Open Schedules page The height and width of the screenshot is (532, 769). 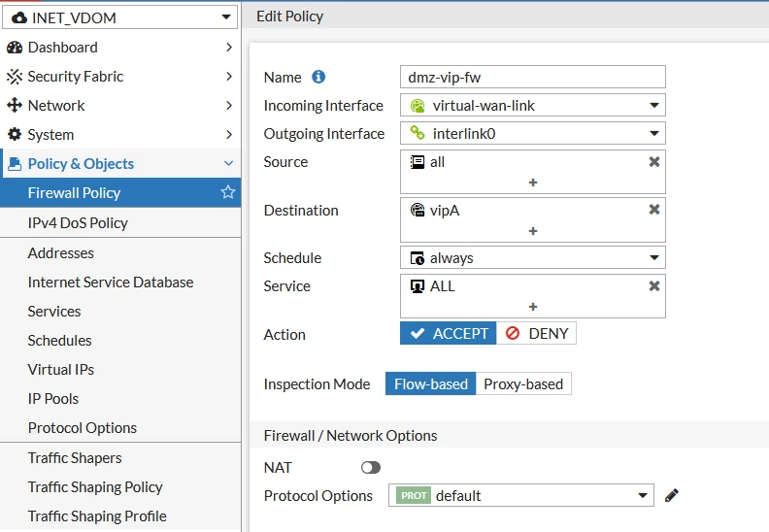(x=120, y=341)
